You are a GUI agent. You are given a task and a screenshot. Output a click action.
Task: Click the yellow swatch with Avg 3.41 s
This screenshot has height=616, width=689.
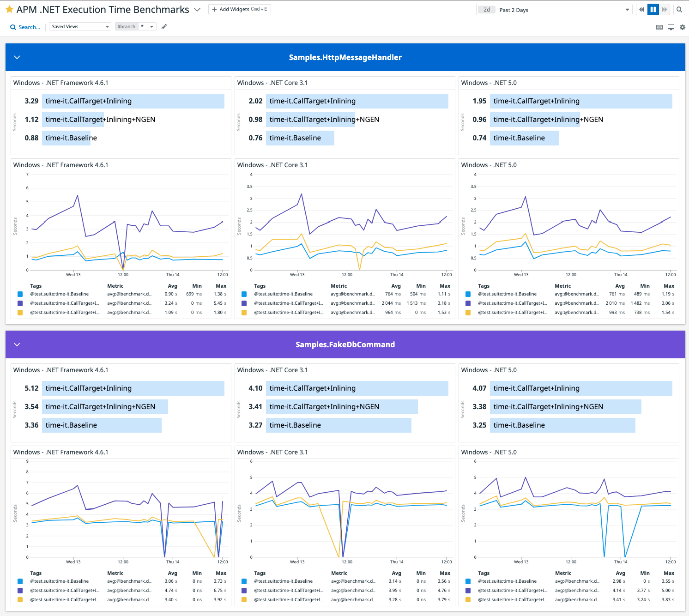[x=468, y=600]
